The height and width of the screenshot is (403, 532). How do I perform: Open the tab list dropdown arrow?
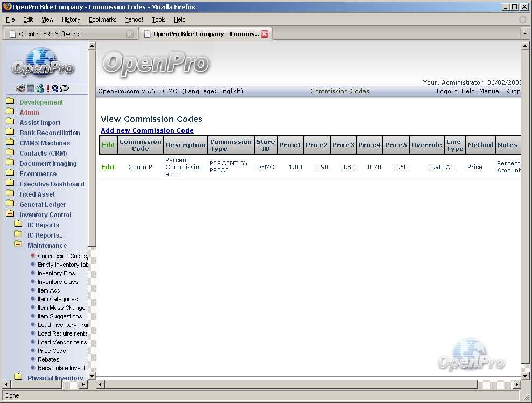(x=525, y=34)
